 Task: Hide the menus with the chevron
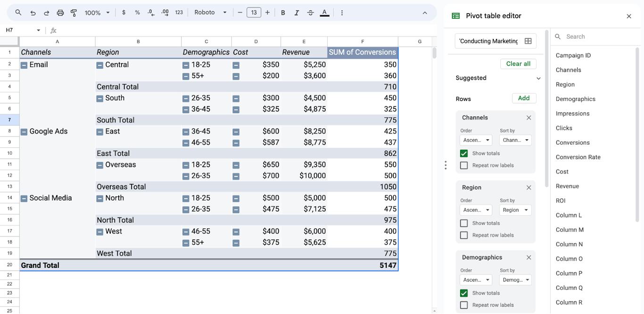(425, 13)
